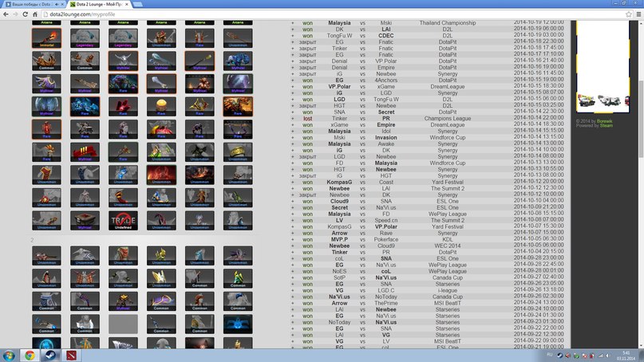Viewport: 644px width, 362px height.
Task: Expand the LV vs Speed.cn Summit 2 bet
Action: (x=293, y=220)
